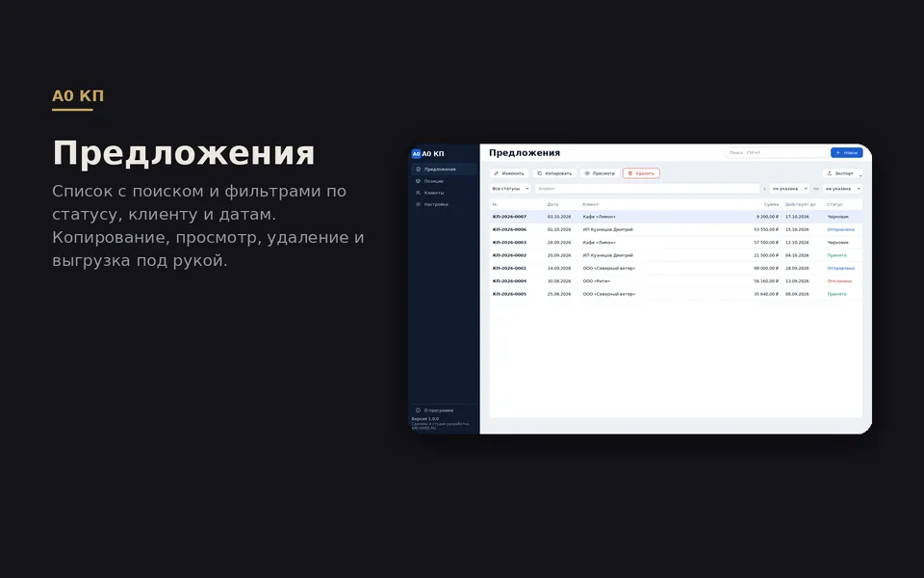
Task: Click valid-until date 17.10.2026
Action: coord(797,217)
